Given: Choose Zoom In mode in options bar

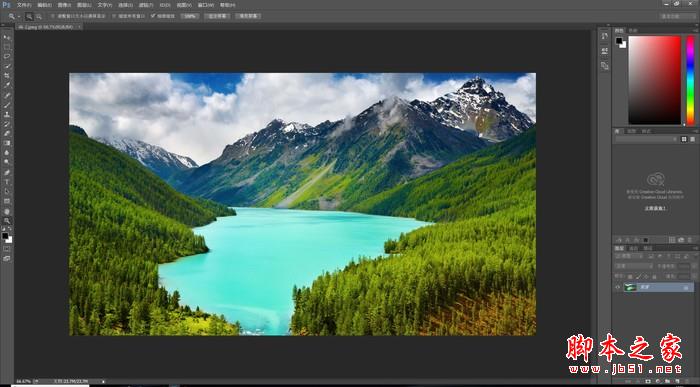Looking at the screenshot, I should pyautogui.click(x=29, y=16).
